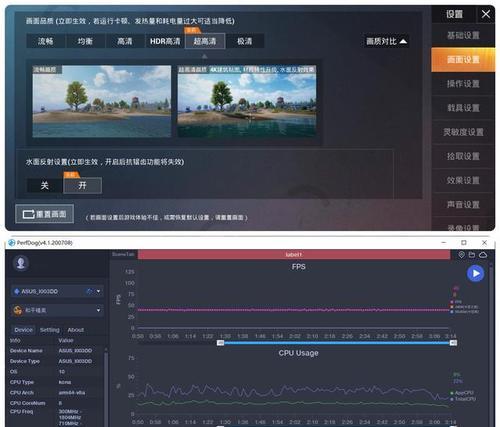Click the red label1 scene tag bar

(x=294, y=255)
